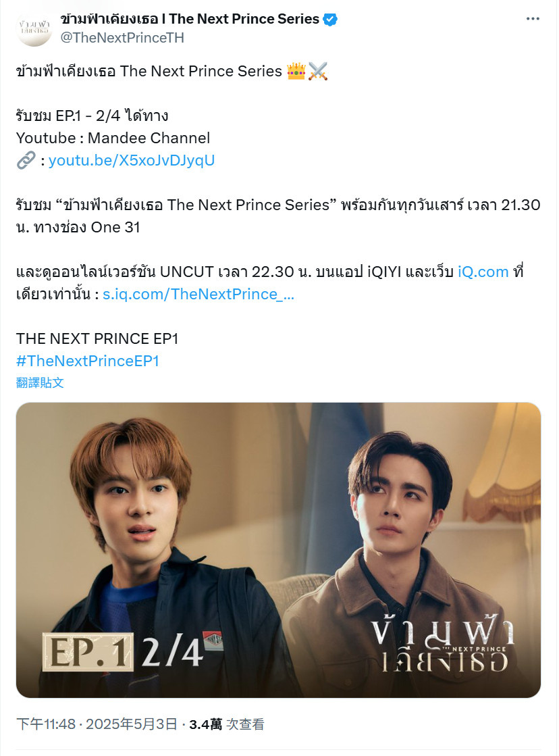The width and height of the screenshot is (559, 756).
Task: Click the 翻譯貼文 translate post link
Action: (x=40, y=383)
